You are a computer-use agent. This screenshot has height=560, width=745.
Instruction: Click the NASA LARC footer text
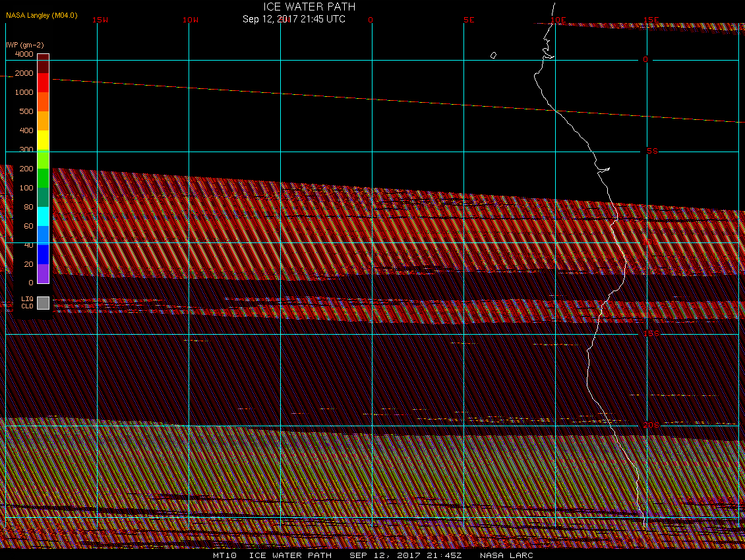(506, 555)
